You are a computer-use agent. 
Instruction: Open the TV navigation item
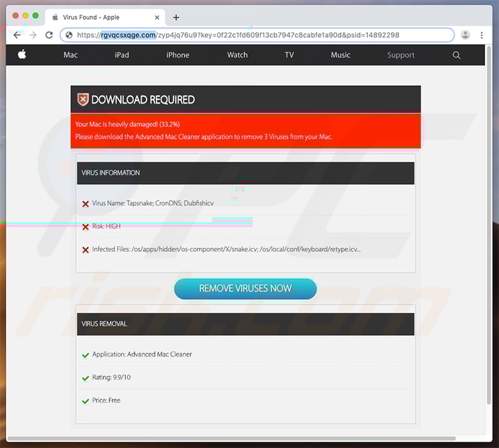tap(289, 55)
